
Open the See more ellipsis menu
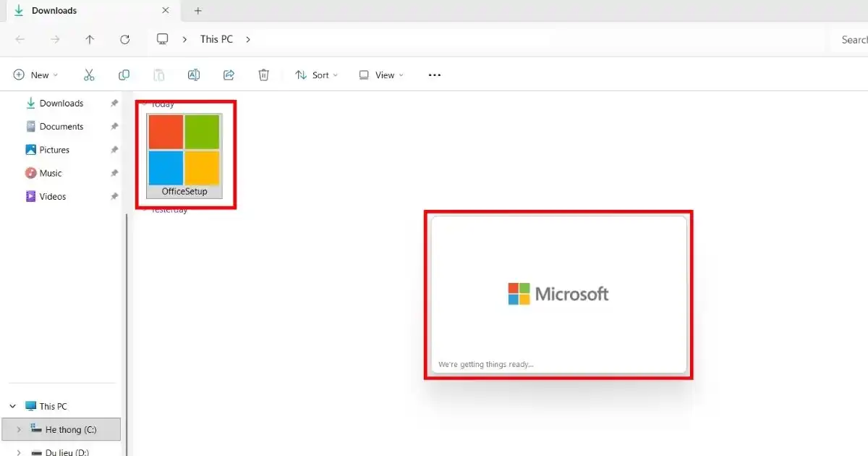434,75
